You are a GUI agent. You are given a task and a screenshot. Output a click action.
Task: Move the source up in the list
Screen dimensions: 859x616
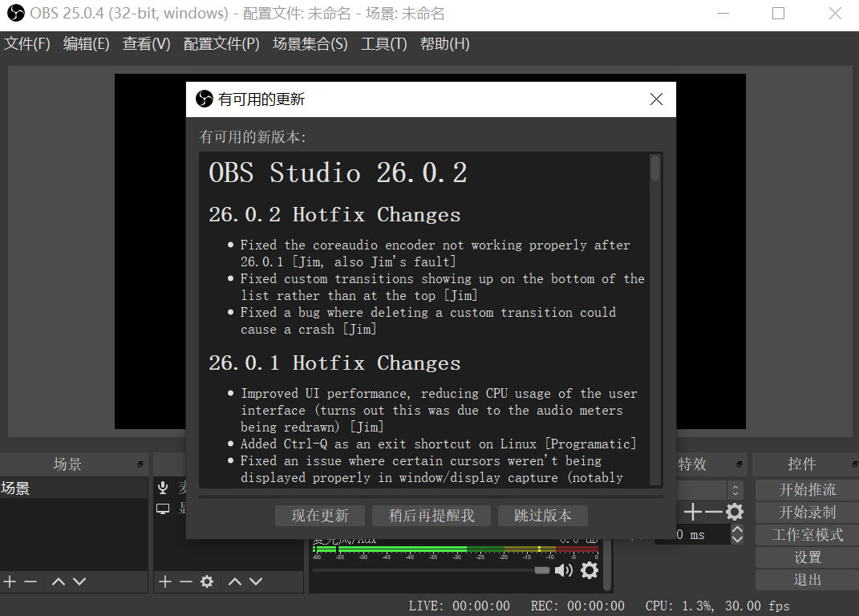[x=235, y=582]
